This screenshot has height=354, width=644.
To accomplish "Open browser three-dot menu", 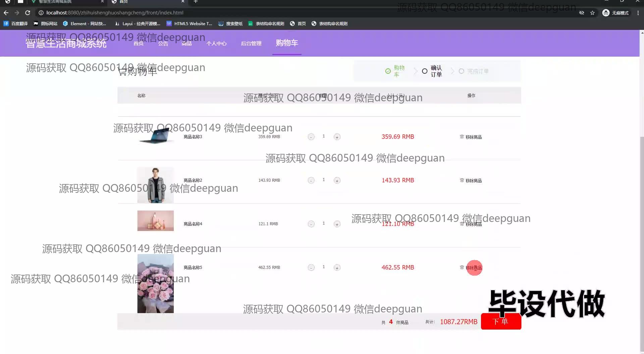I will coord(638,13).
